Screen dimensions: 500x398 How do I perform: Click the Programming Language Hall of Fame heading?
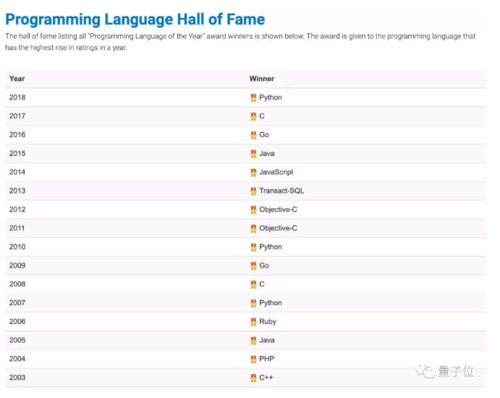pyautogui.click(x=135, y=19)
